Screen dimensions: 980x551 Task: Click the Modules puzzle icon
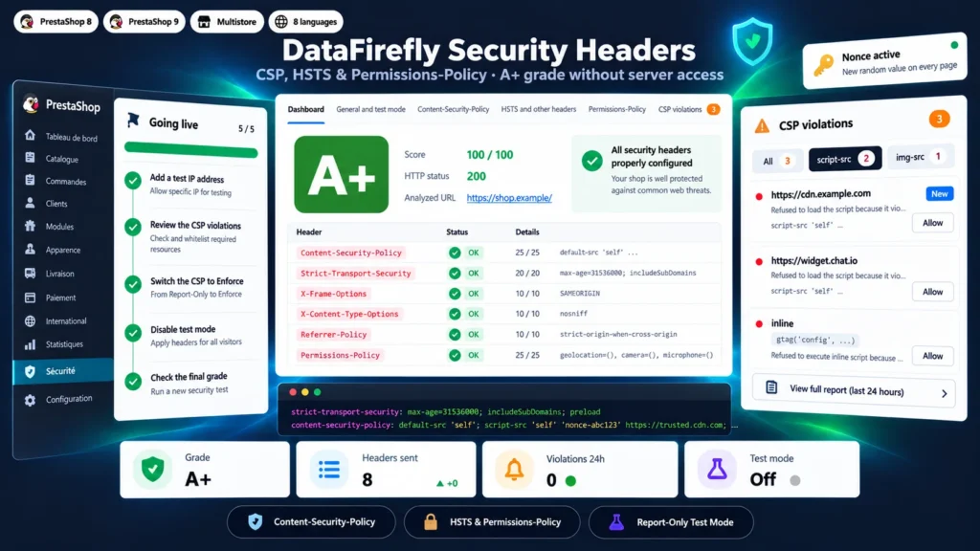point(30,226)
